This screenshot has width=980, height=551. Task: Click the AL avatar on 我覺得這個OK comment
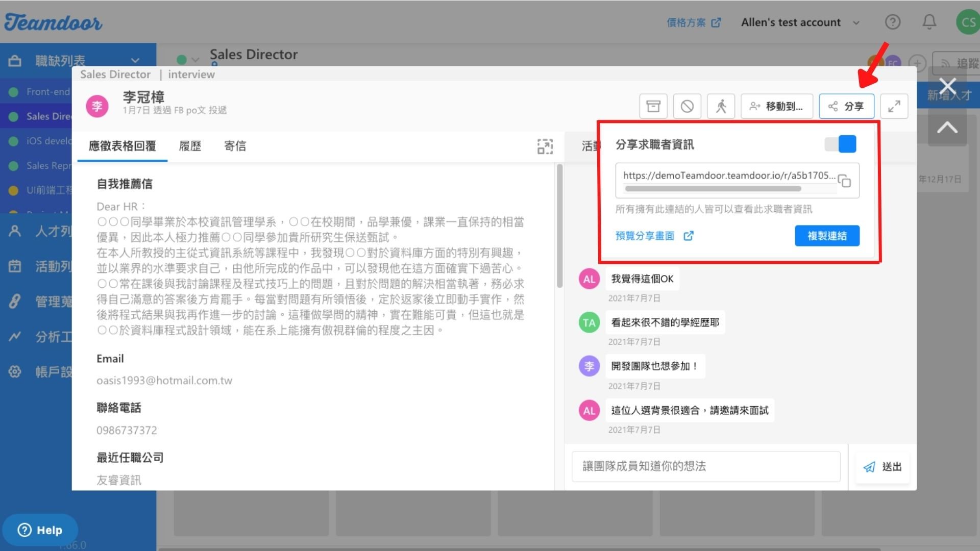point(589,279)
